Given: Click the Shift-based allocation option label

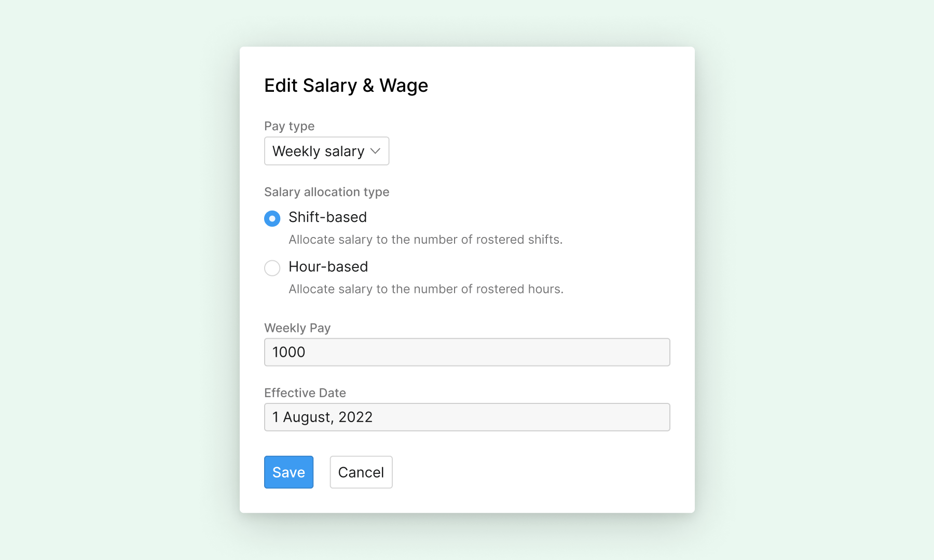Looking at the screenshot, I should (327, 217).
